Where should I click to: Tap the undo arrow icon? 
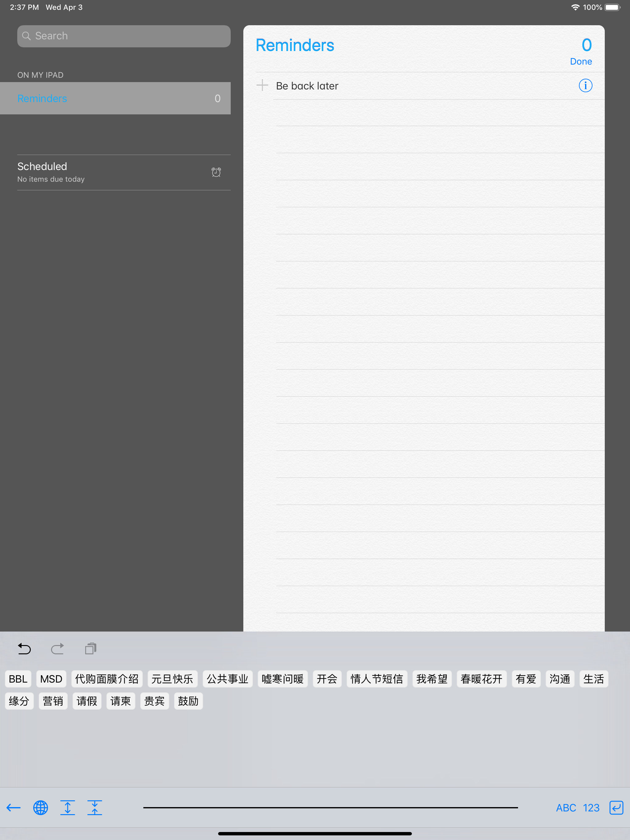[x=24, y=649]
